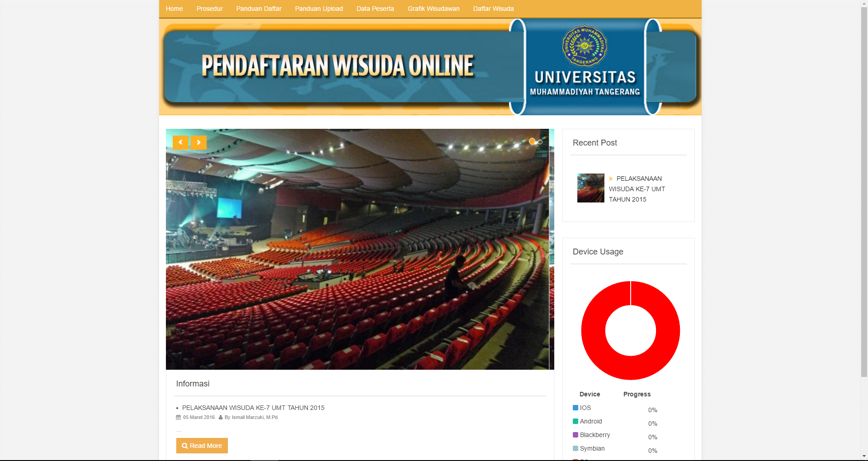Click the IOS blue color swatch
This screenshot has width=868, height=461.
pos(576,408)
